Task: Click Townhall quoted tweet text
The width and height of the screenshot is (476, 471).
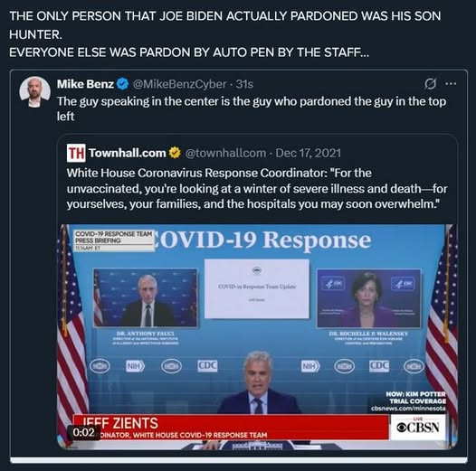Action: [257, 188]
